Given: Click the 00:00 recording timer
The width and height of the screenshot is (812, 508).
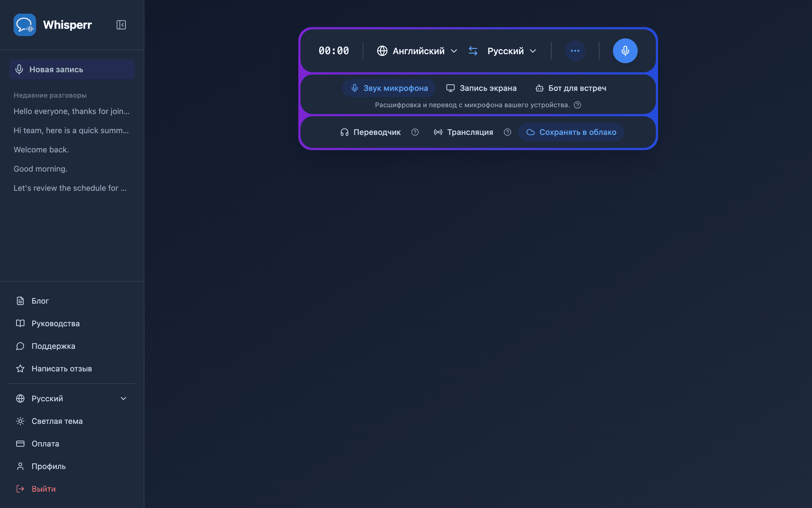Looking at the screenshot, I should [334, 51].
